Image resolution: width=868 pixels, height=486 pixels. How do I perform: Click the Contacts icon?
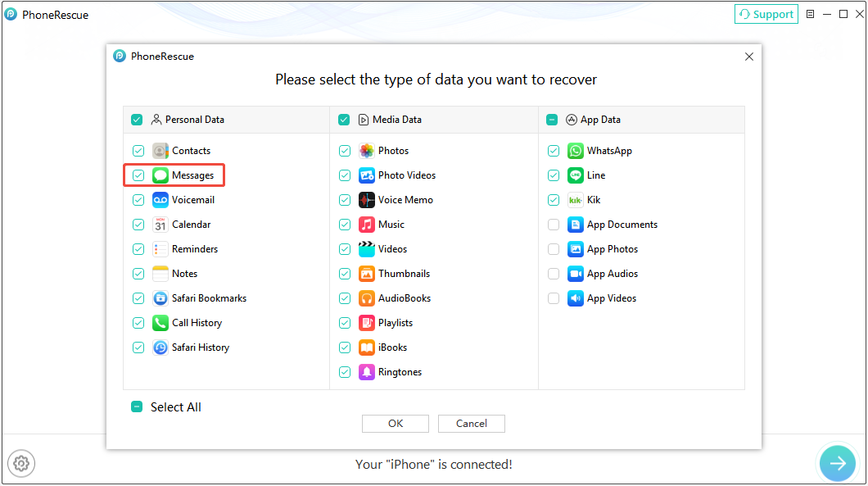pyautogui.click(x=160, y=151)
